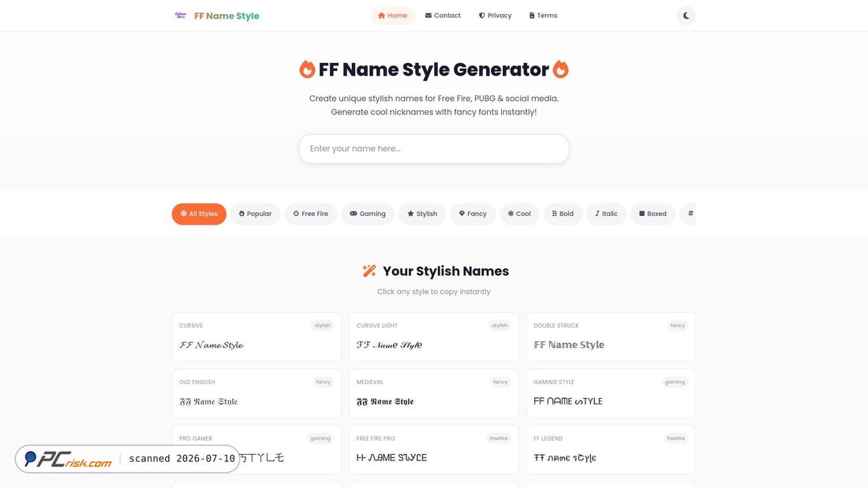The width and height of the screenshot is (868, 488).
Task: Click the envelope icon next to Contact
Action: (428, 16)
